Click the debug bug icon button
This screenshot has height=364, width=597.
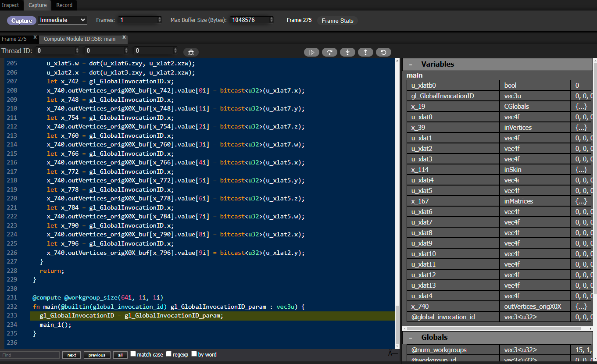(x=191, y=52)
